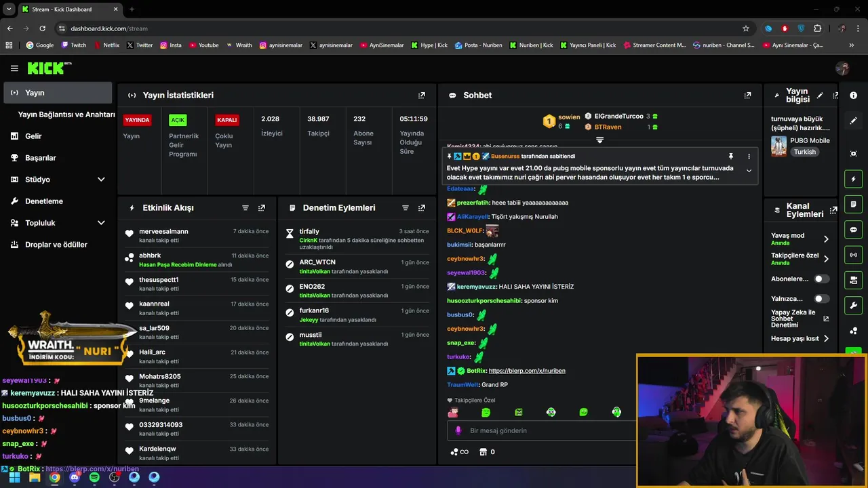Viewport: 868px width, 488px height.
Task: Toggle the Abonelere switch
Action: pos(821,279)
